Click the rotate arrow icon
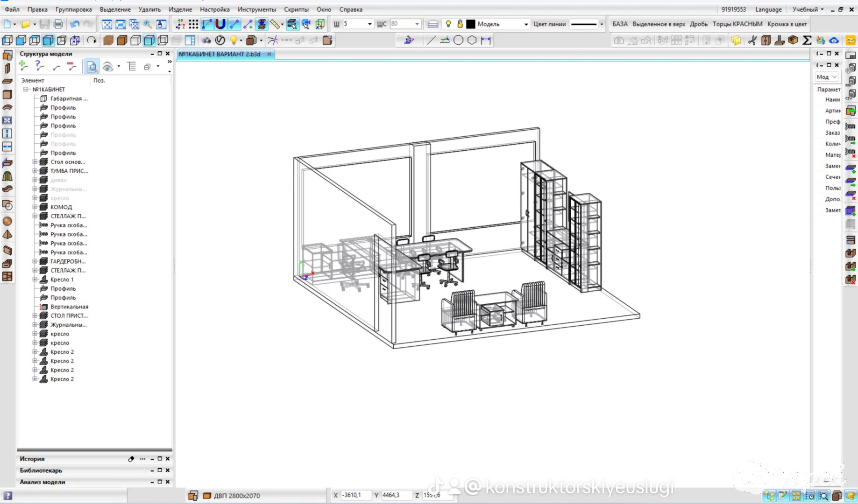 92,40
